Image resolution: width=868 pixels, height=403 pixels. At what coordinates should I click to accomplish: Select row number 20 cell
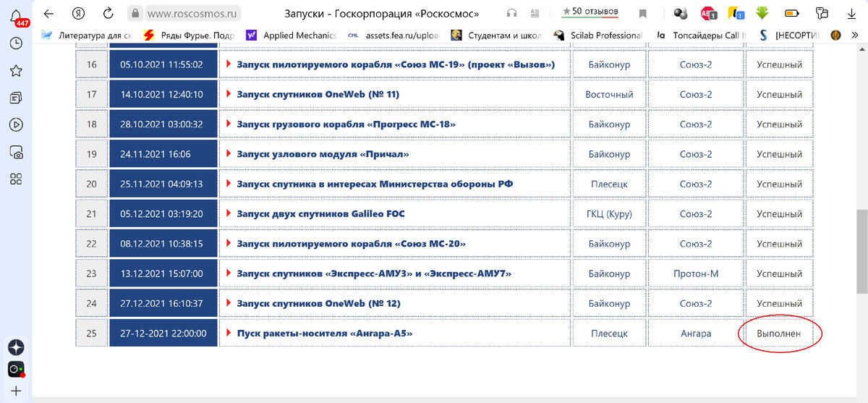[x=91, y=184]
